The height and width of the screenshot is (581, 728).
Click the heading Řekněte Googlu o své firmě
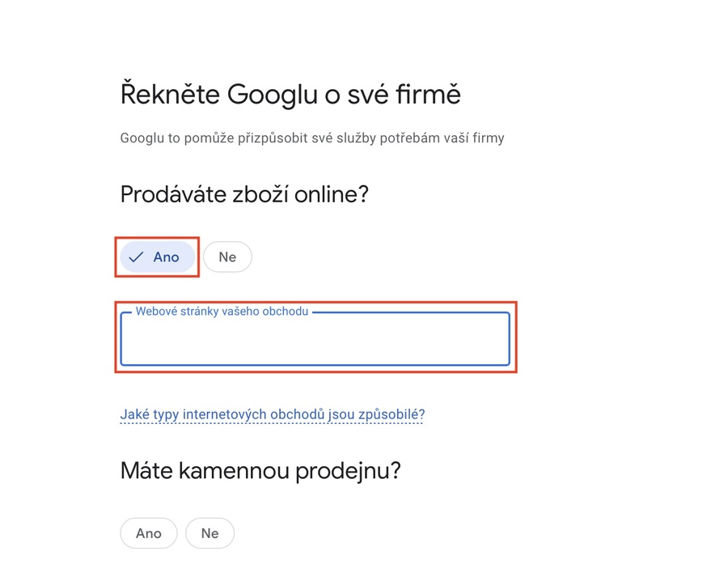click(x=290, y=95)
